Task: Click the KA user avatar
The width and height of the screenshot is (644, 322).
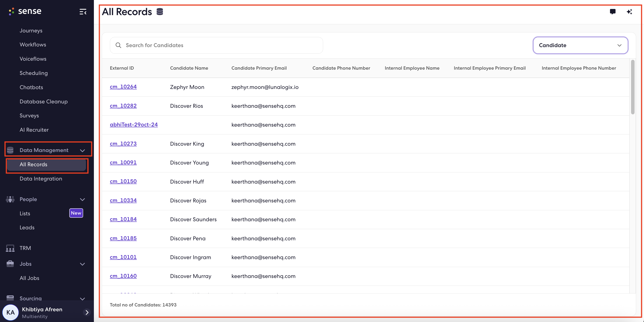Action: point(11,312)
